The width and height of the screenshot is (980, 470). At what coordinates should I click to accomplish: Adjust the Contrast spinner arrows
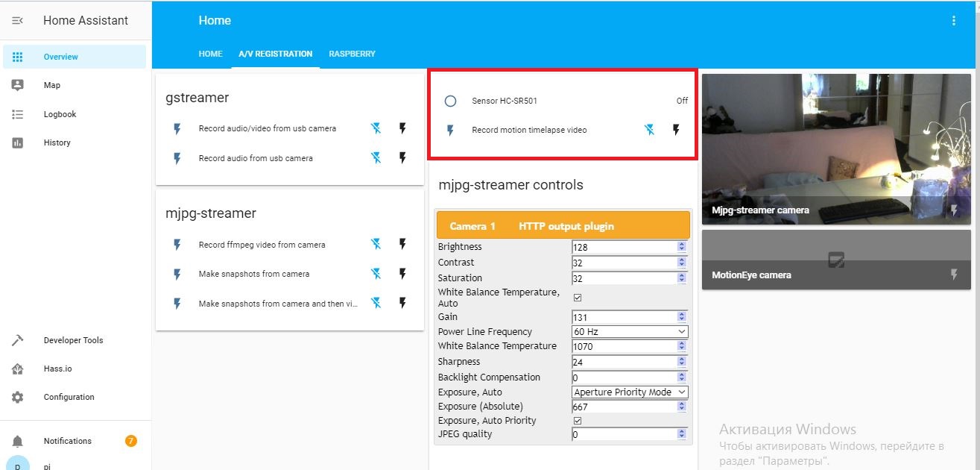click(681, 263)
